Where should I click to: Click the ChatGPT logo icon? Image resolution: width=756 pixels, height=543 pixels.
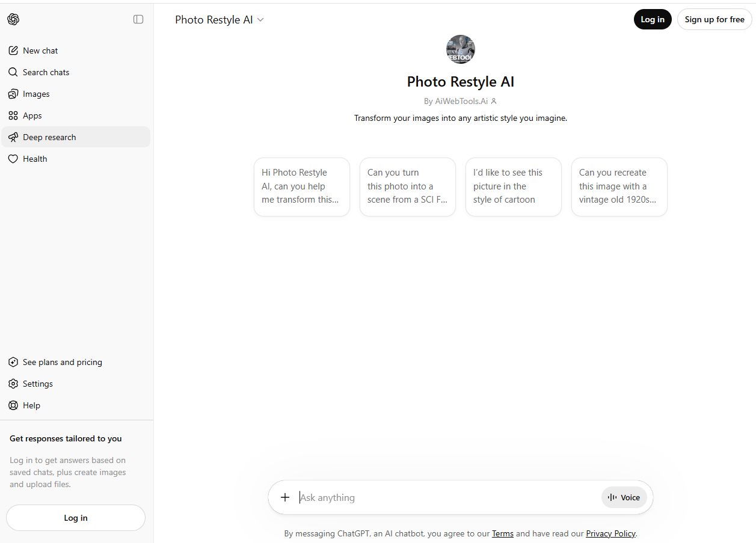point(13,19)
